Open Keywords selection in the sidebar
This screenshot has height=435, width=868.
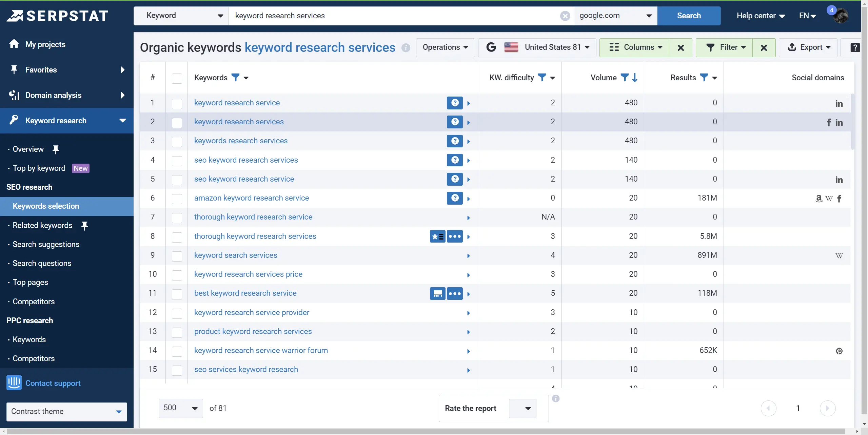tap(46, 206)
